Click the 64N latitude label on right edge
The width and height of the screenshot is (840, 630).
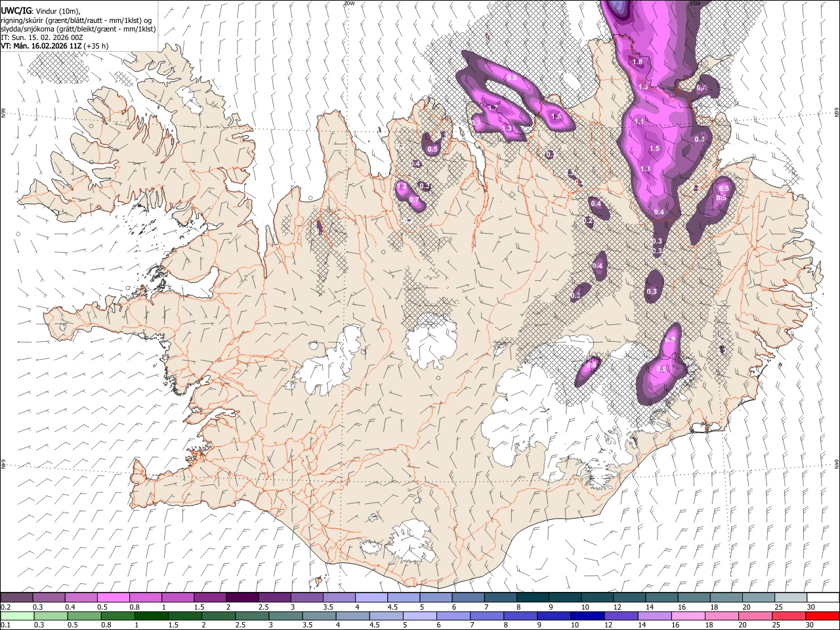tap(836, 463)
